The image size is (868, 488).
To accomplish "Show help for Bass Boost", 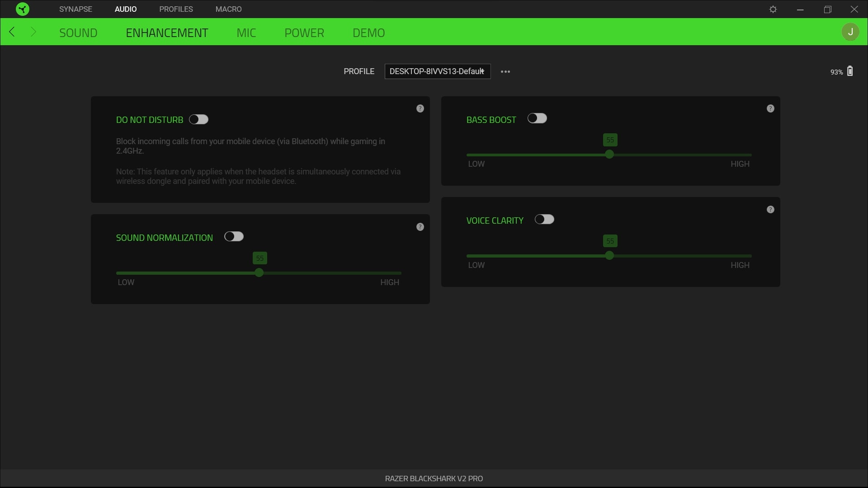I will tap(770, 108).
